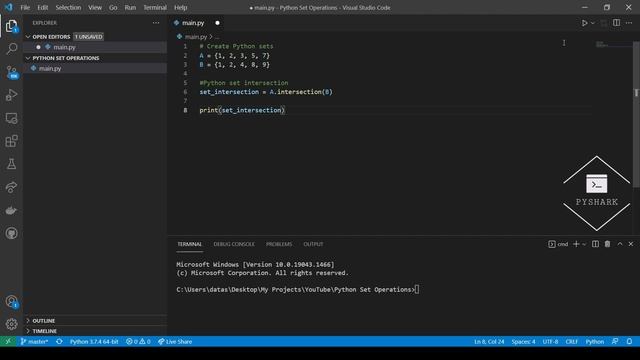Viewport: 640px width, 360px height.
Task: Start Live Share from status bar
Action: (x=175, y=342)
